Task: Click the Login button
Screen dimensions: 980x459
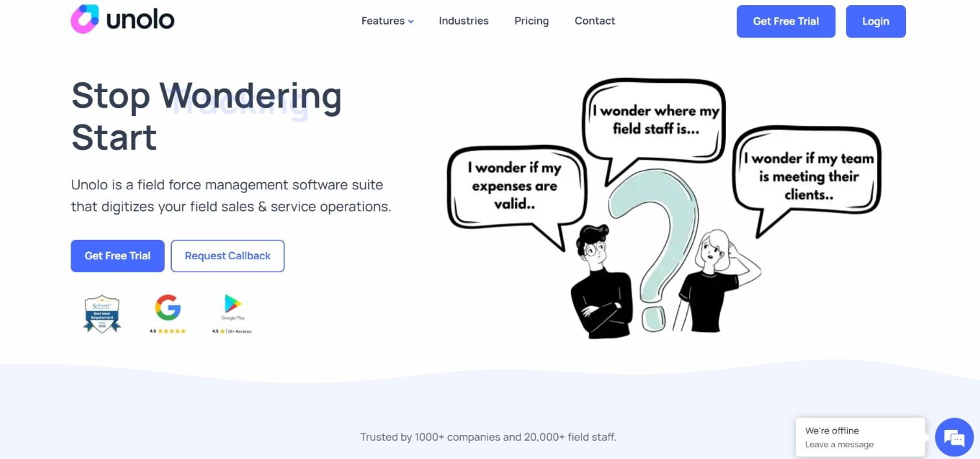Action: [x=876, y=21]
